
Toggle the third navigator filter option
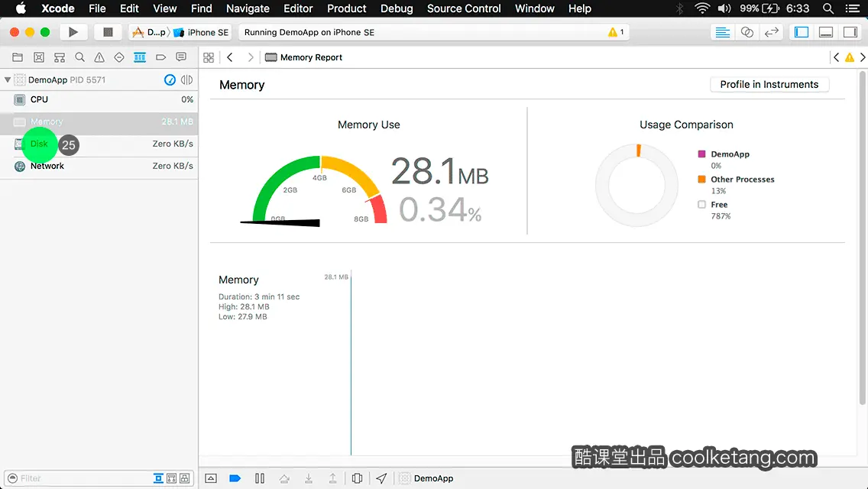[185, 478]
